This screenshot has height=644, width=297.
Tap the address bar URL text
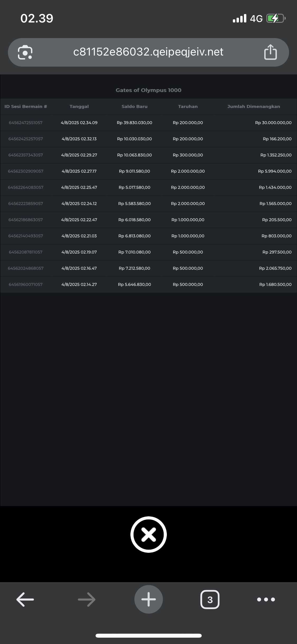click(148, 52)
